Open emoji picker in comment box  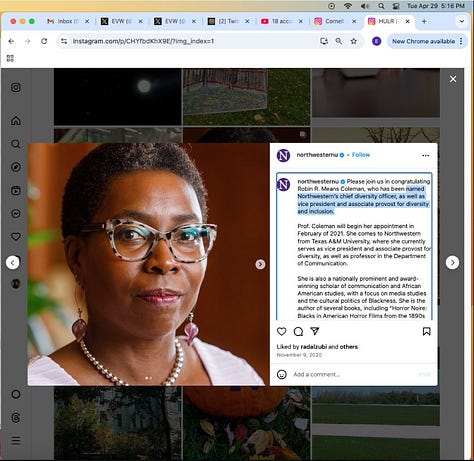pos(282,374)
